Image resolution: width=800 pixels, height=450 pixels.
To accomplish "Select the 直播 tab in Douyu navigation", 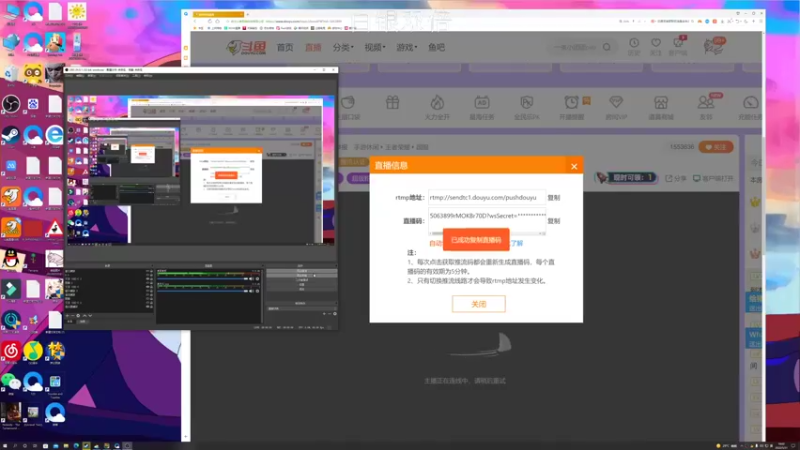I will coord(313,47).
